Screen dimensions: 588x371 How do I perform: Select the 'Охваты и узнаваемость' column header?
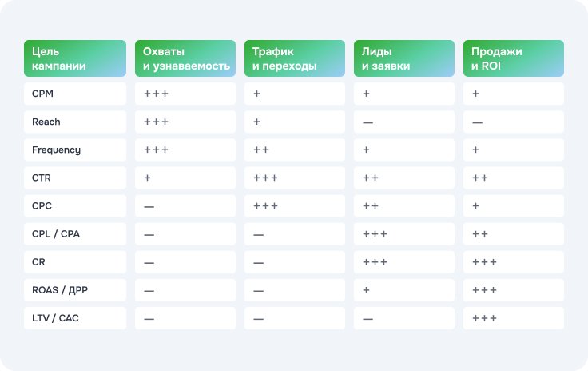pos(185,58)
